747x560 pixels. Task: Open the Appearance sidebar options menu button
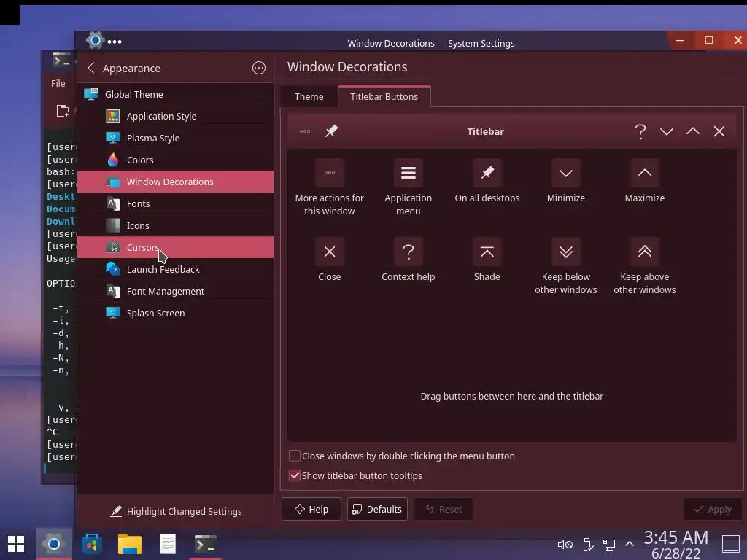pos(259,68)
